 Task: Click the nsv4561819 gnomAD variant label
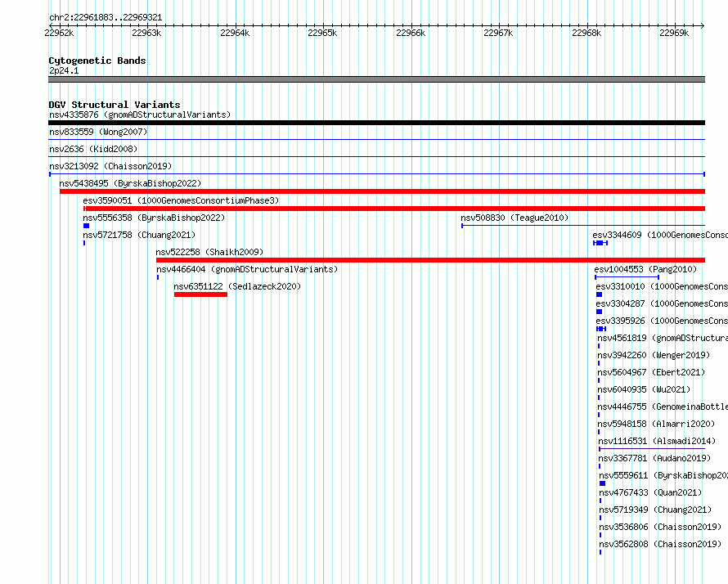(663, 338)
